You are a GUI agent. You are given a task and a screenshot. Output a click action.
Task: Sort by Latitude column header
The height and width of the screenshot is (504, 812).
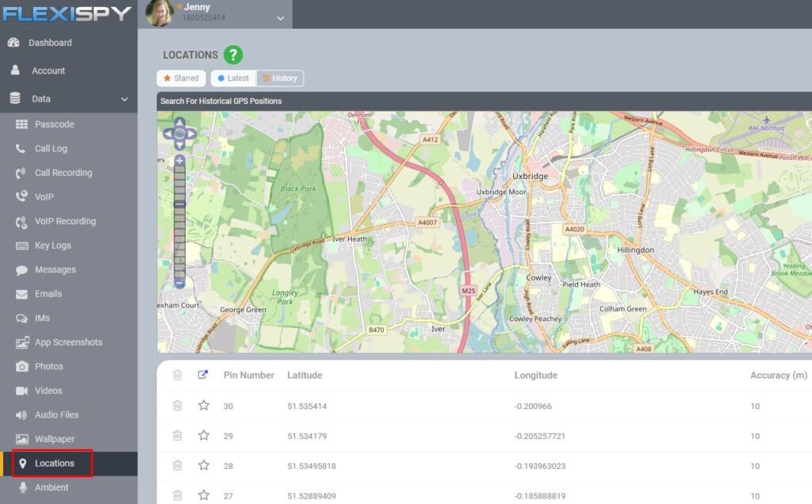click(304, 375)
